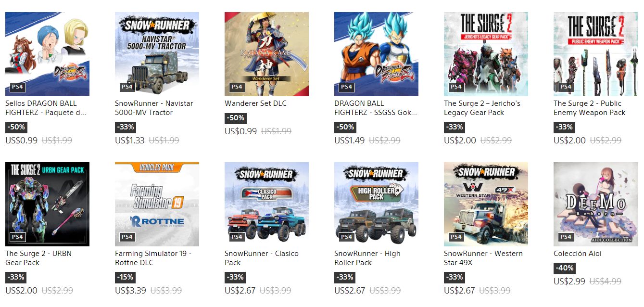Screen dimensions: 644x307
Task: Select the -15% discount badge for Farming Simulator
Action: 125,277
